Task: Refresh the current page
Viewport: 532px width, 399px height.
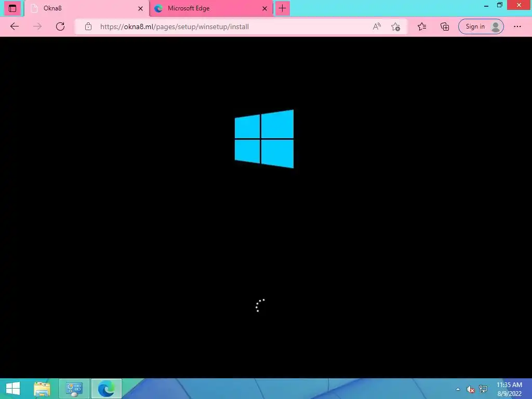Action: 60,26
